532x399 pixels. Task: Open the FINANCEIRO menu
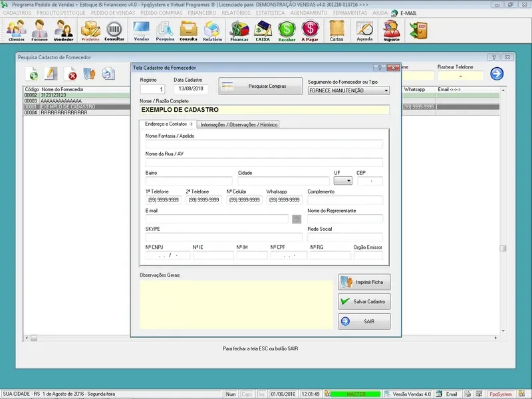click(201, 13)
